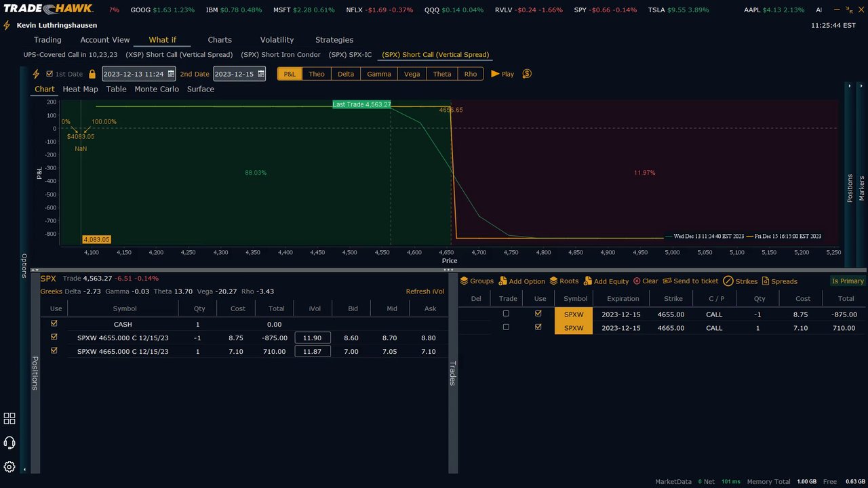The height and width of the screenshot is (488, 868).
Task: Open the calendar picker for the 1st Date field
Action: 171,74
